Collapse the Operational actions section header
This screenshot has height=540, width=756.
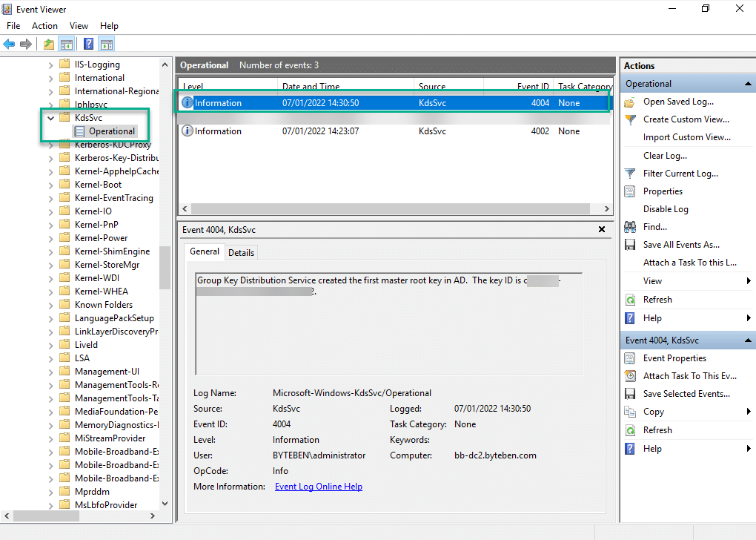tap(748, 84)
